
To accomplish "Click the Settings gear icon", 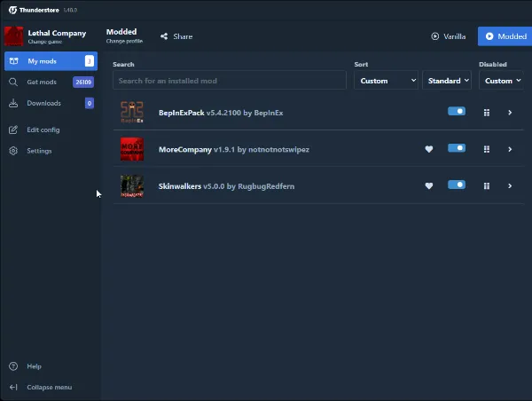I will coord(13,151).
